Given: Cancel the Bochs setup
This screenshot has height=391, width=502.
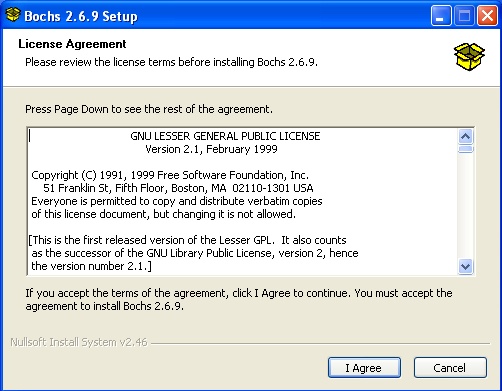Looking at the screenshot, I should (x=450, y=368).
